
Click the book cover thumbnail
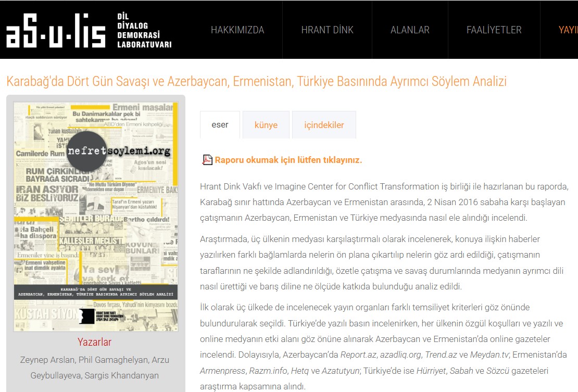(x=96, y=217)
